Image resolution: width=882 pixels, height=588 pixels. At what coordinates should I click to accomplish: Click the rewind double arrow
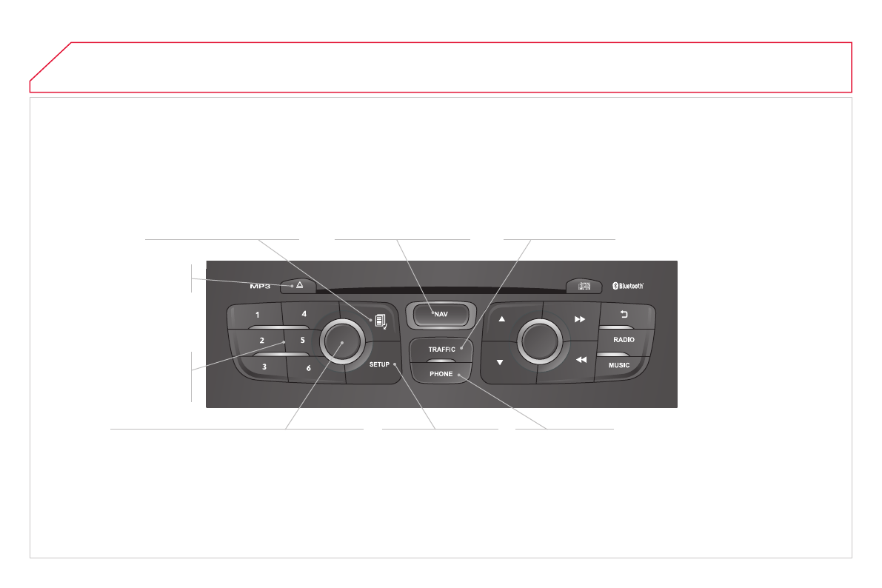(x=581, y=360)
